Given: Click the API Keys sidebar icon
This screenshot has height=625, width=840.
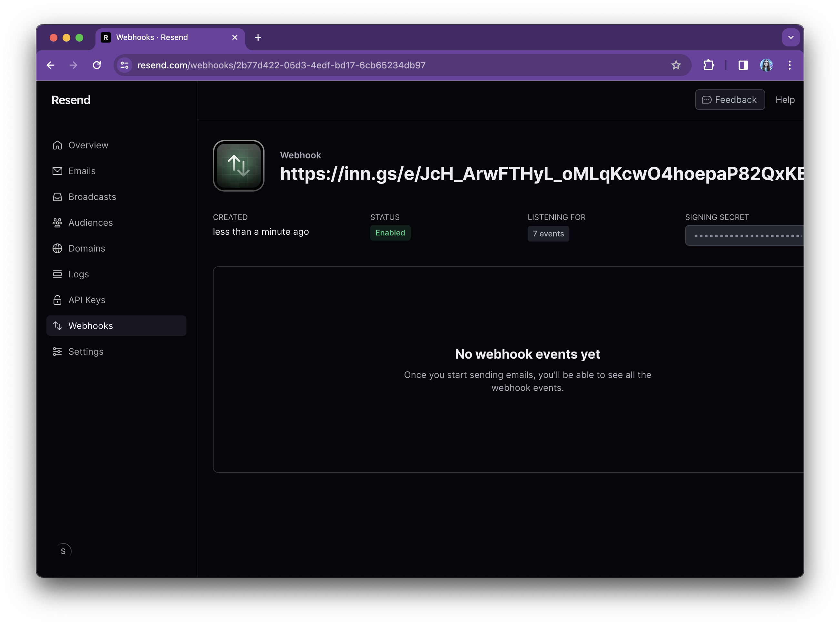Looking at the screenshot, I should (x=58, y=299).
